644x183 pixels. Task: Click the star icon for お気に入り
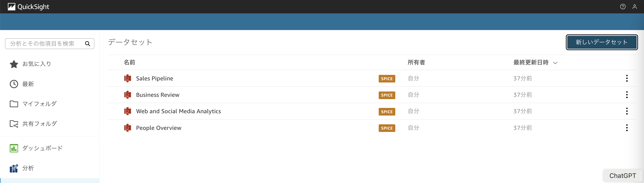(14, 64)
